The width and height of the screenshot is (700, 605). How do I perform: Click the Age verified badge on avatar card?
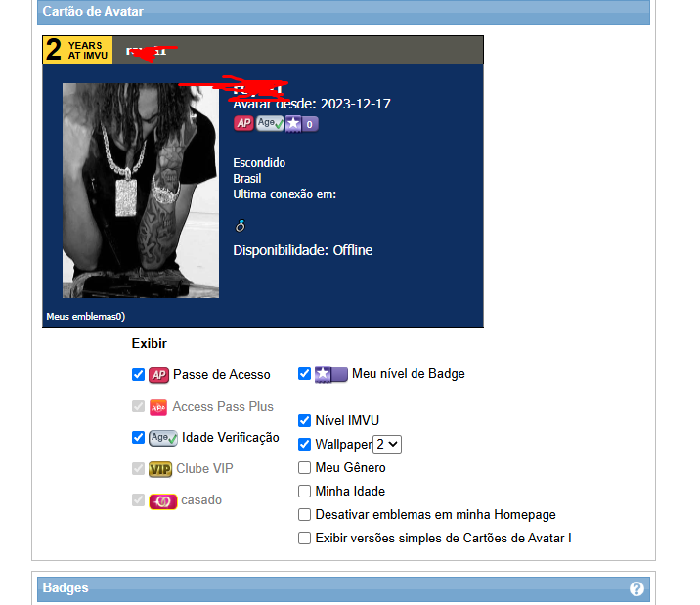(270, 123)
